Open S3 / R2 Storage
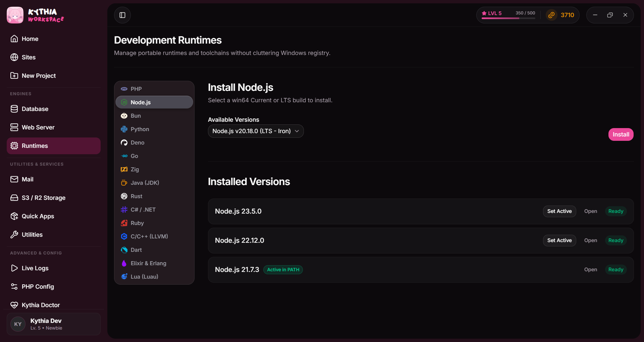The image size is (644, 342). 54,198
